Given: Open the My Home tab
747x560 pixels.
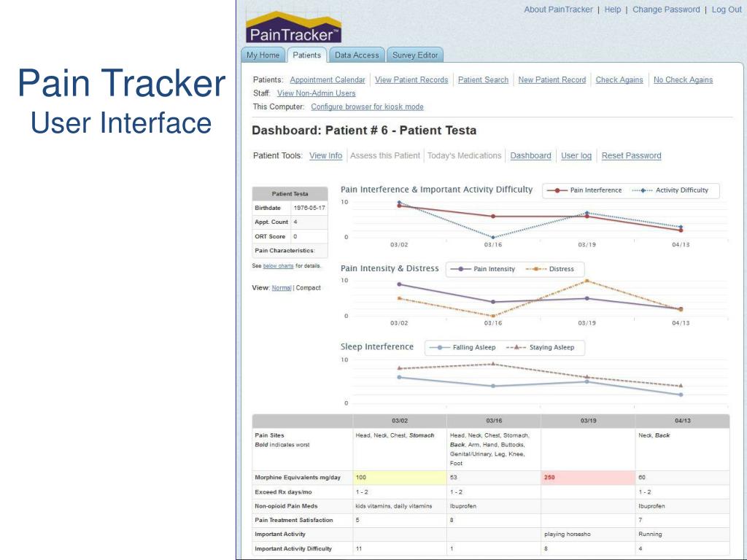Looking at the screenshot, I should [263, 55].
